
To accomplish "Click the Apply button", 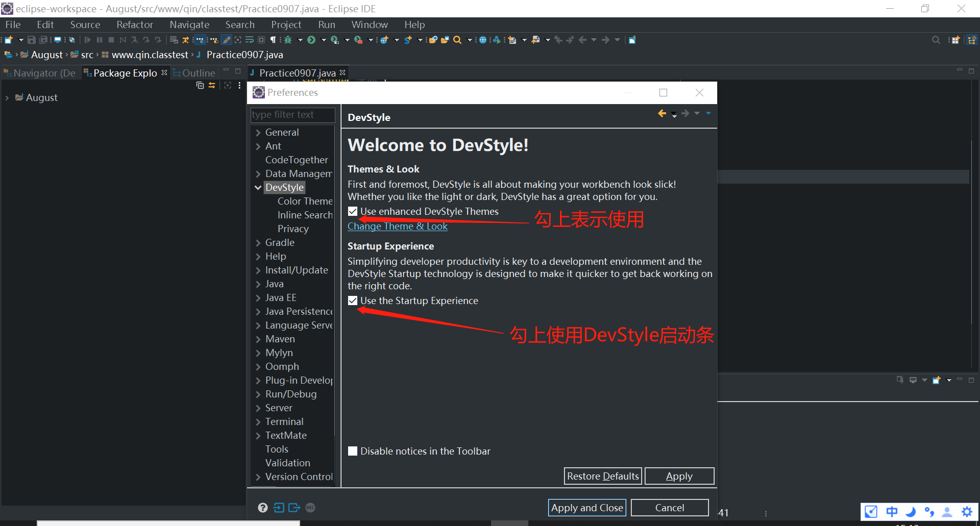I will point(679,476).
